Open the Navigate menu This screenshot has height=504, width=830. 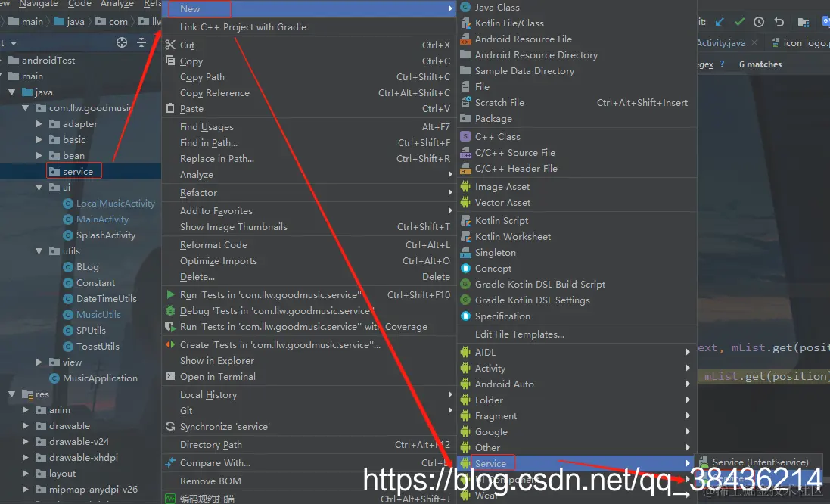click(39, 4)
